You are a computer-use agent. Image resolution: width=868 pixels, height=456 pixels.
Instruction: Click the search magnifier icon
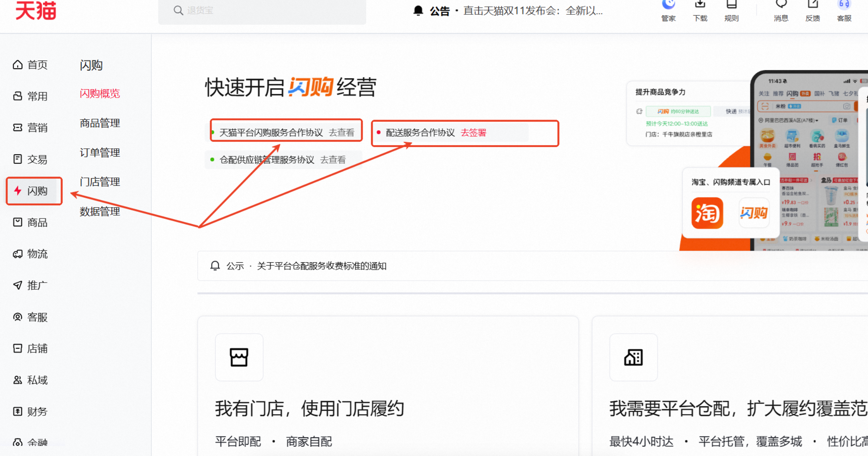click(x=178, y=10)
